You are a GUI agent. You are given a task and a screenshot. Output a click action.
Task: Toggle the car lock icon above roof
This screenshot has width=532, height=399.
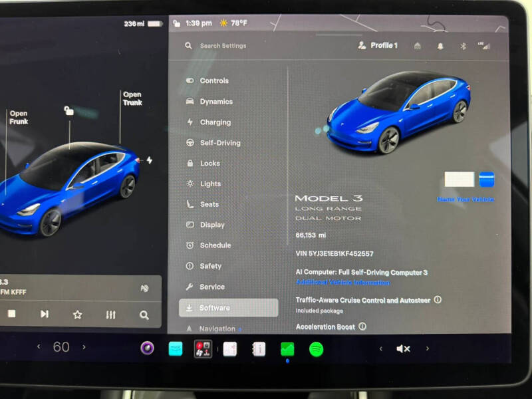(x=69, y=110)
